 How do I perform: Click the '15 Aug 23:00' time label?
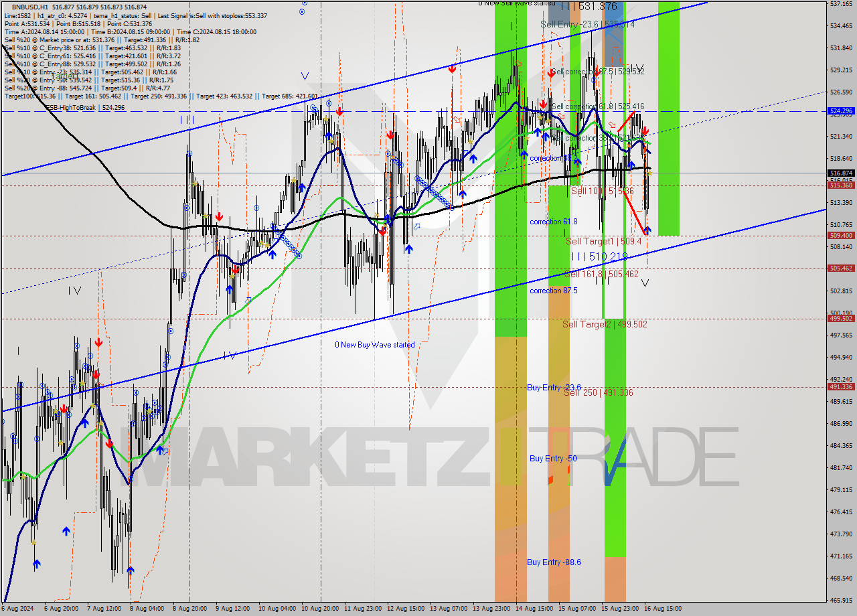coord(620,609)
